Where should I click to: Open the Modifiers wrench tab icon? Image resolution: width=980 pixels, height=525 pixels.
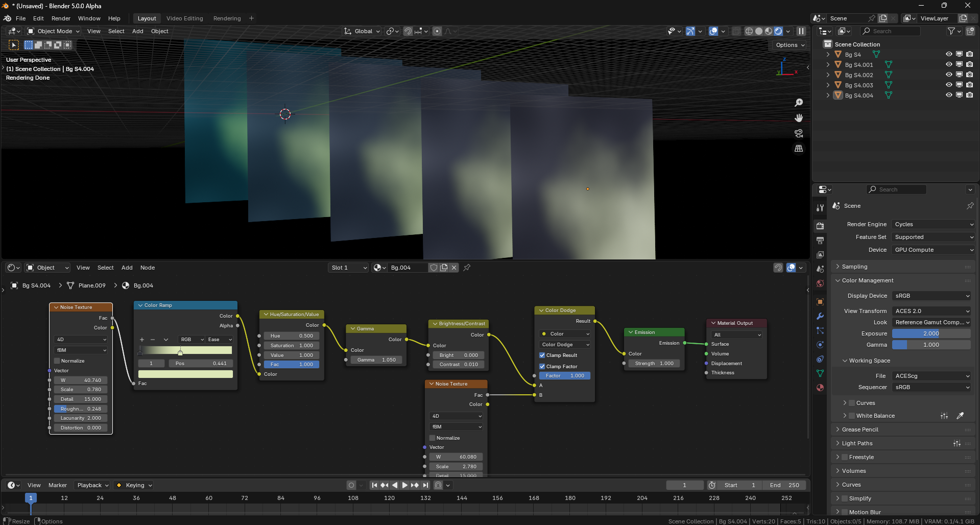pyautogui.click(x=820, y=316)
